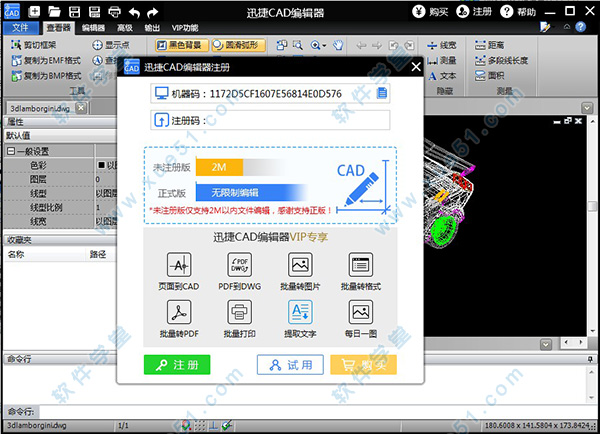Save the drawing with the floppy disk icon

pos(74,12)
